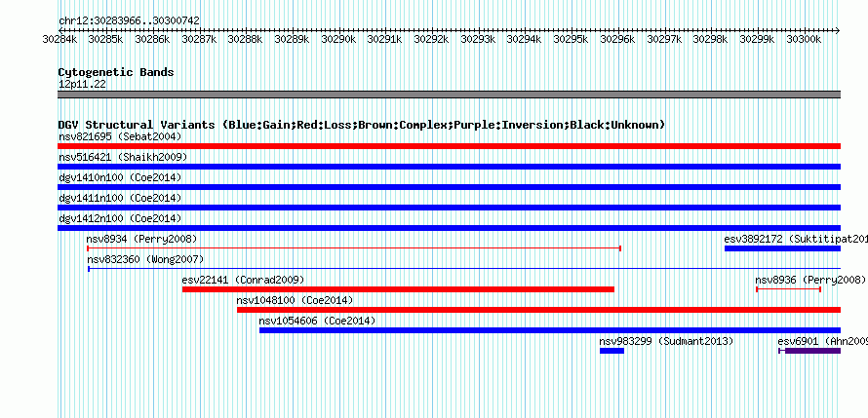Click the nsv983299 (Sudmant2013) label text

click(666, 341)
